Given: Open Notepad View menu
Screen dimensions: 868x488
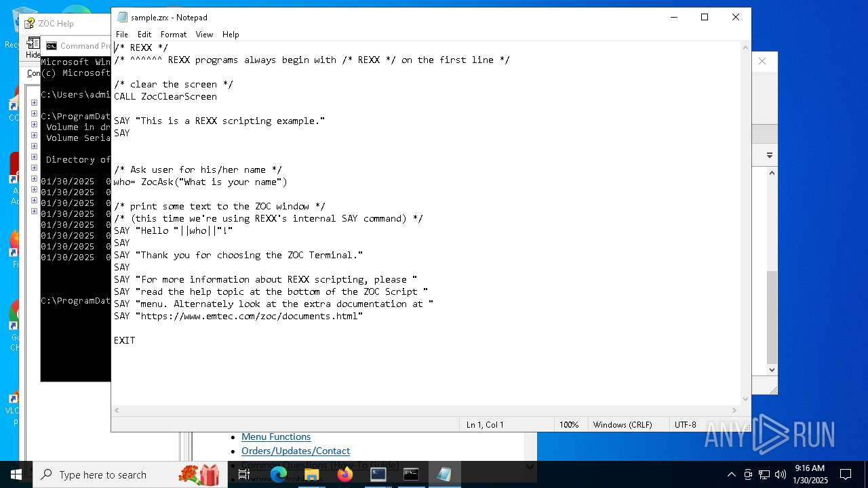Looking at the screenshot, I should point(204,35).
